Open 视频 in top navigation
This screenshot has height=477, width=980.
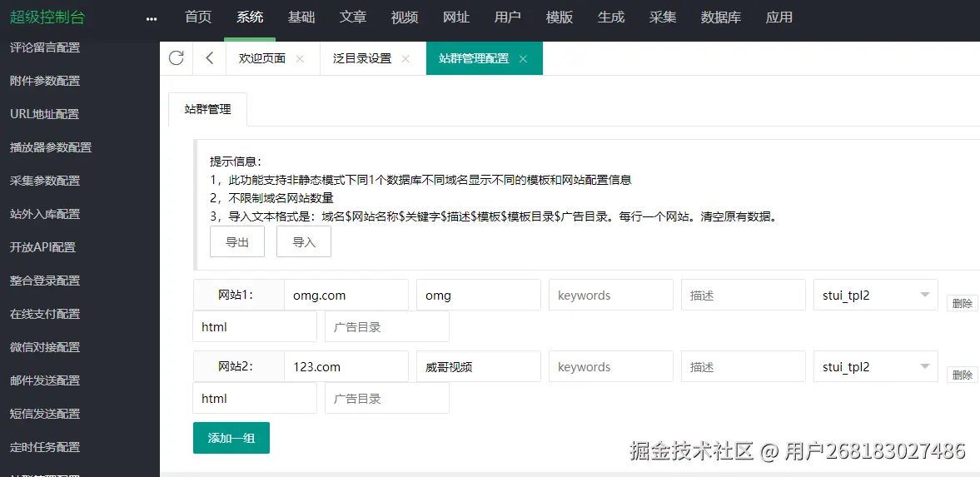(405, 17)
